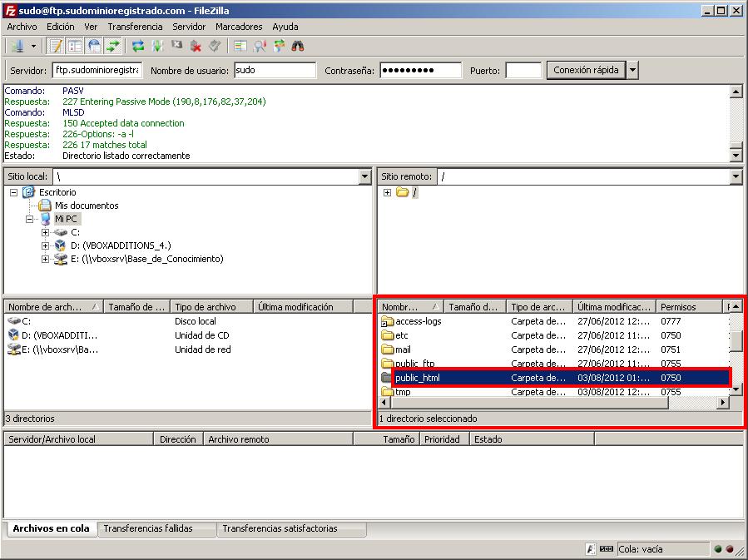
Task: Open the quick connect history dropdown
Action: [632, 70]
